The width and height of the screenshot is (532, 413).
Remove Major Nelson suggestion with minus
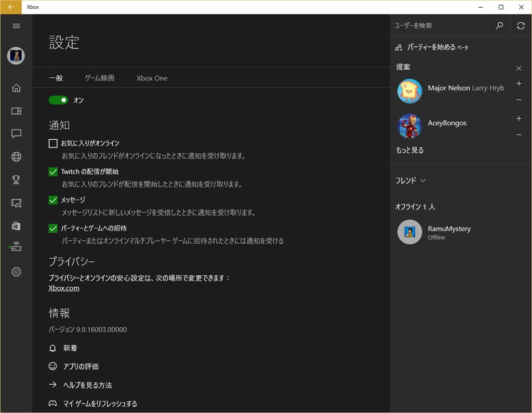pos(519,100)
